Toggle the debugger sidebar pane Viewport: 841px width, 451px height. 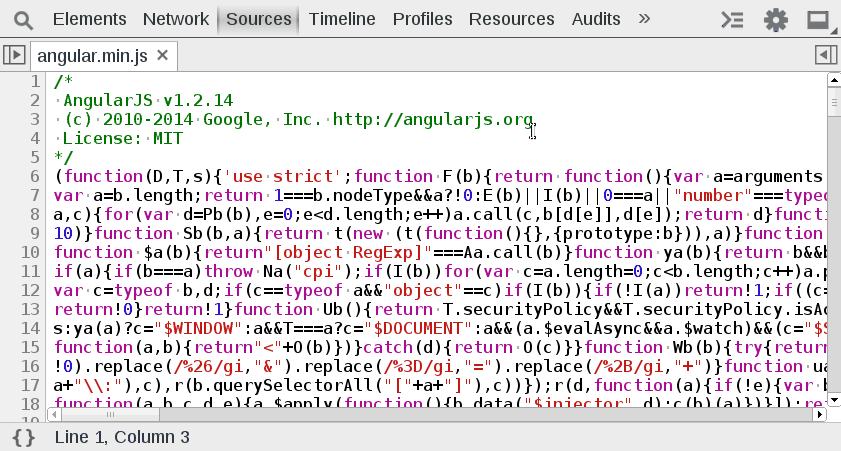[825, 55]
